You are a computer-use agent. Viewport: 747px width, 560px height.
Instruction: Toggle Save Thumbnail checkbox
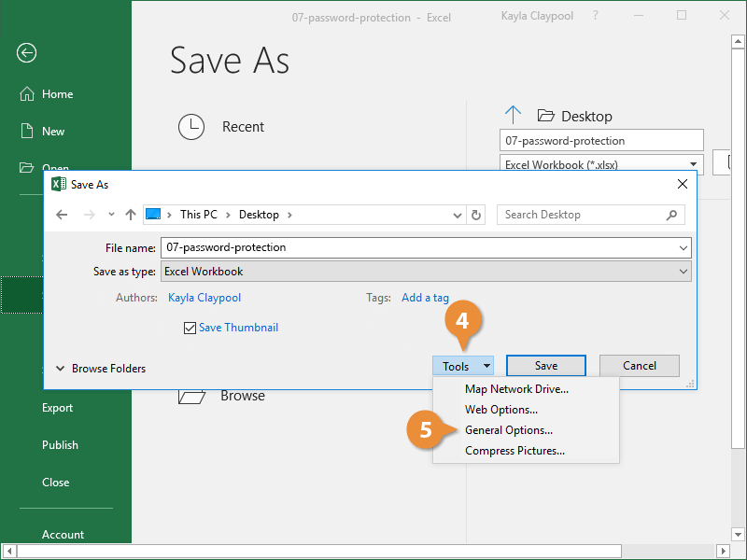(x=190, y=328)
